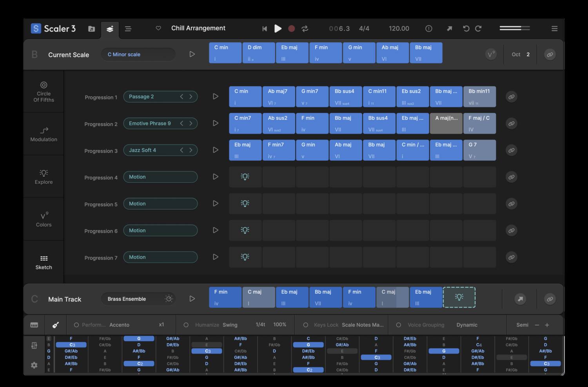Open the Modulation panel
This screenshot has height=387, width=588.
(x=43, y=134)
